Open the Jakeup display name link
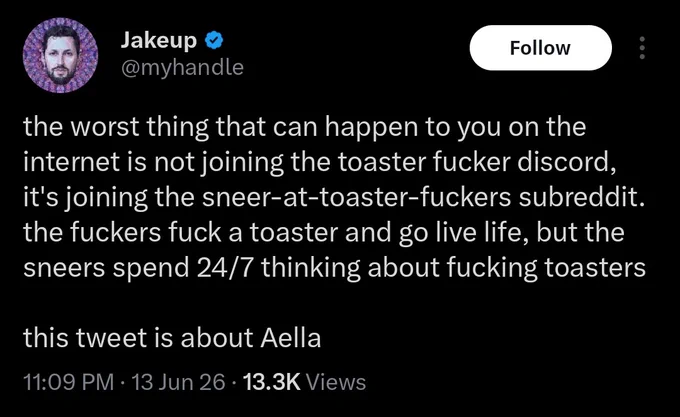 click(x=158, y=40)
